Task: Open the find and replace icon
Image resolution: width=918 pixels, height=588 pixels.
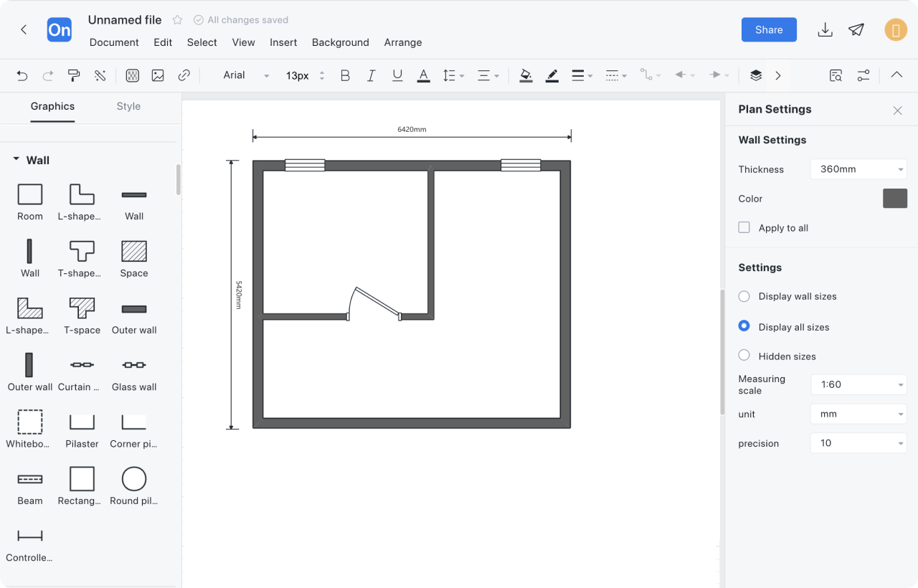Action: pyautogui.click(x=836, y=75)
